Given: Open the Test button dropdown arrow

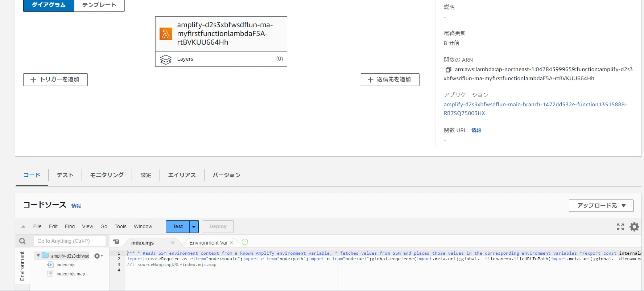Looking at the screenshot, I should tap(194, 226).
